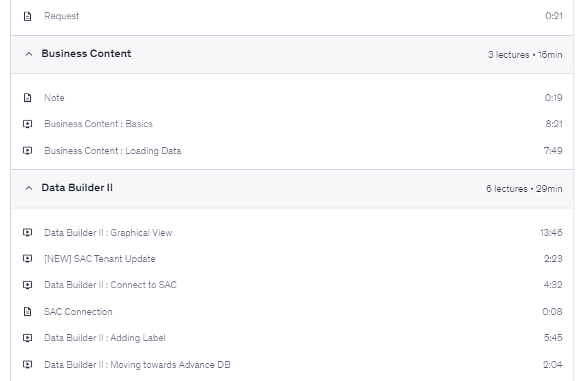Click video icon for Adding Label lecture
This screenshot has height=381, width=588.
[x=28, y=338]
